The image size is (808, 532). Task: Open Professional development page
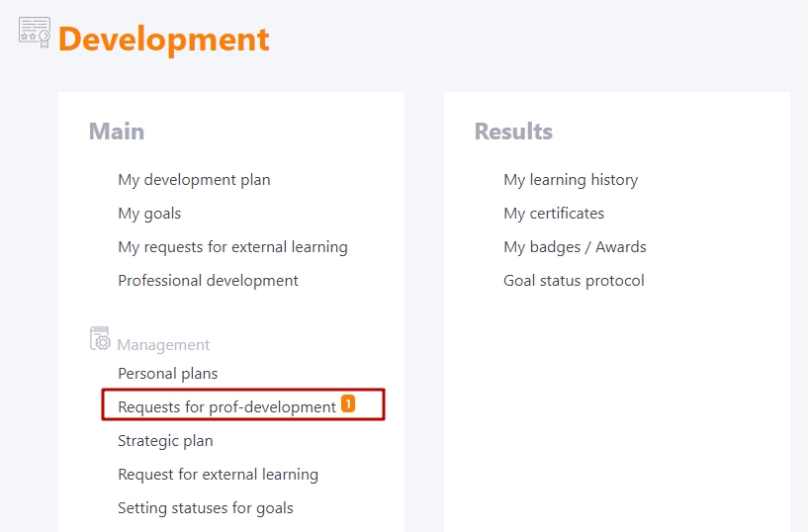[x=209, y=281]
